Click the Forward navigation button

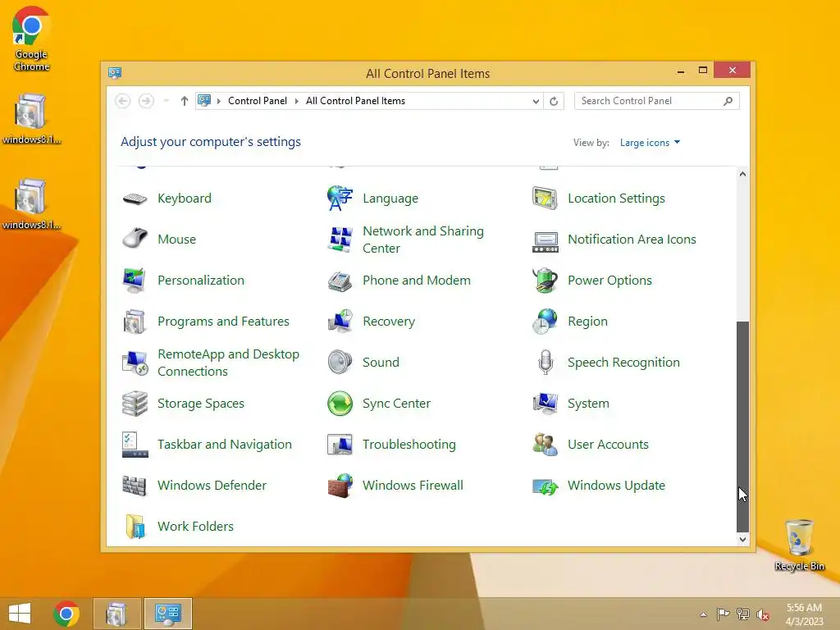[x=146, y=101]
